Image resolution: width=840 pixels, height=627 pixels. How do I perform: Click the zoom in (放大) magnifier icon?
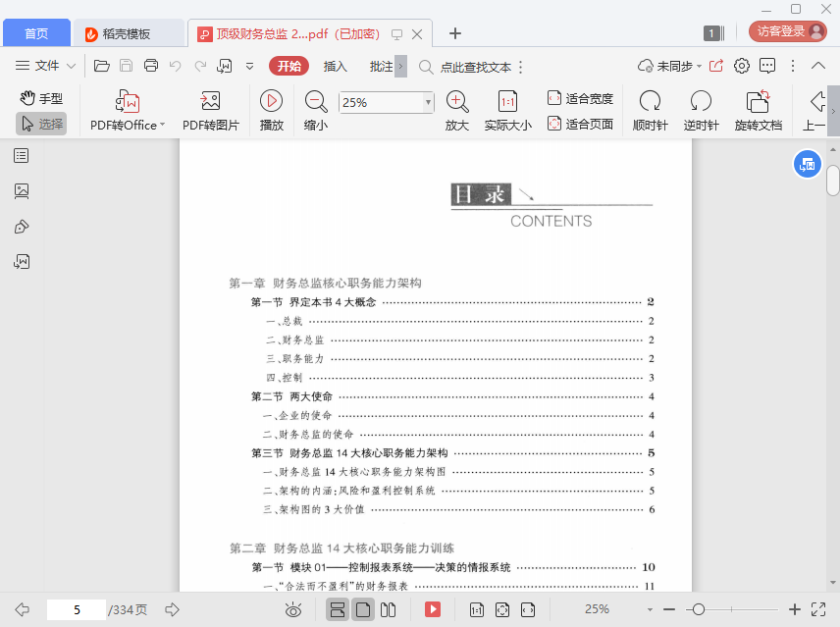click(x=456, y=101)
